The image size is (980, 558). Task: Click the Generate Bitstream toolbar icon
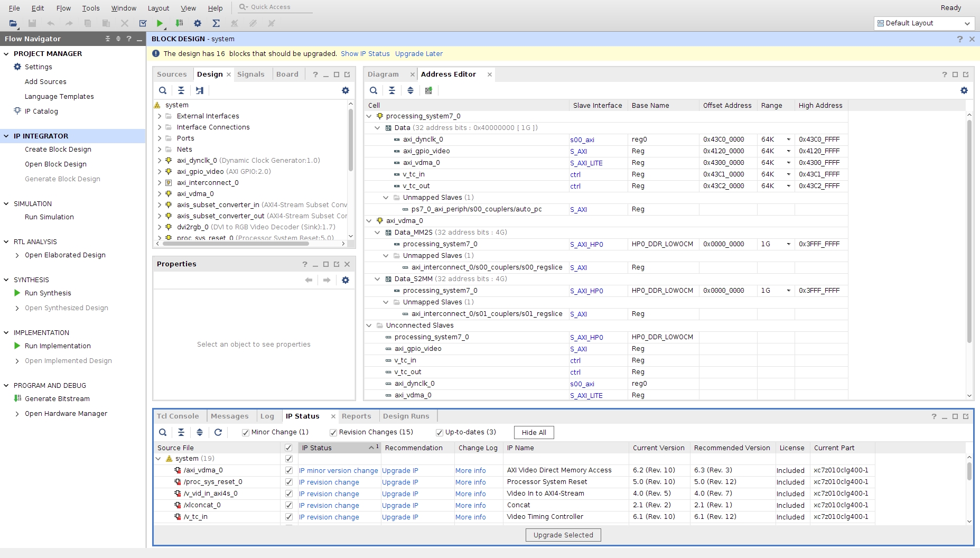click(179, 23)
